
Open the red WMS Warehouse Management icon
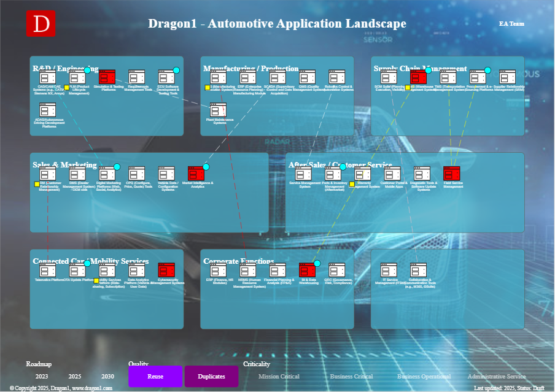(x=419, y=77)
